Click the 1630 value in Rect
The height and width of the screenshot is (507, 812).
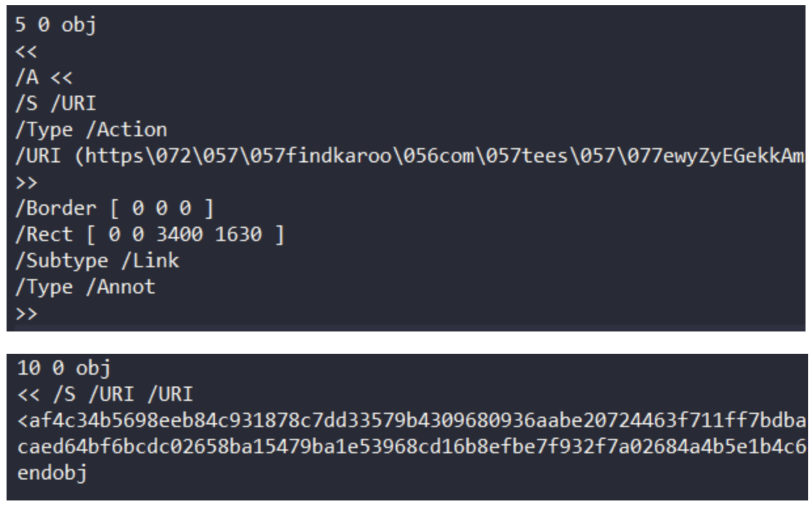[x=242, y=235]
